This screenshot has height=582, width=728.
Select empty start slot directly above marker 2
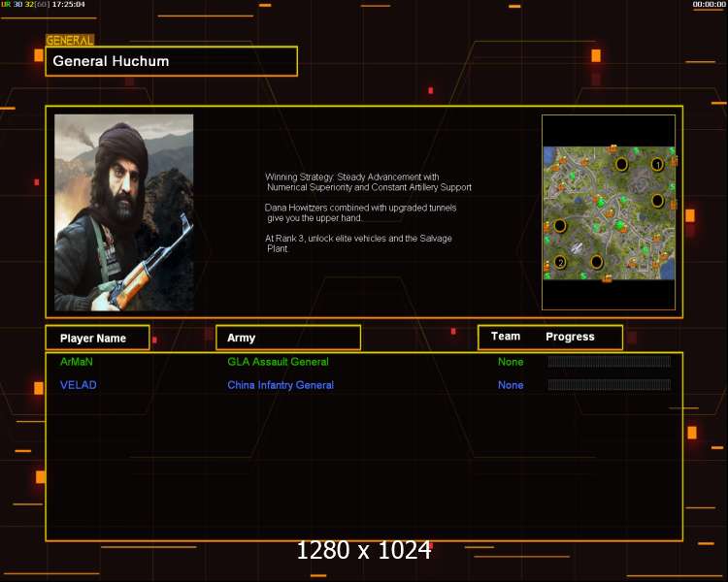[x=560, y=226]
